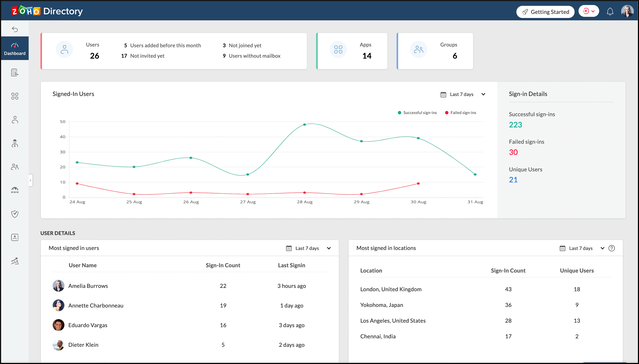Open the Groups icon in sidebar

tap(15, 167)
